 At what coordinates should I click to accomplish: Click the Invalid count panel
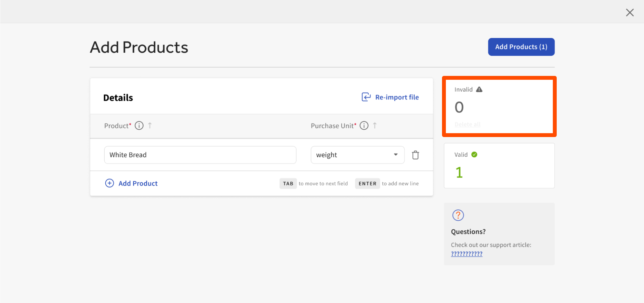(499, 106)
